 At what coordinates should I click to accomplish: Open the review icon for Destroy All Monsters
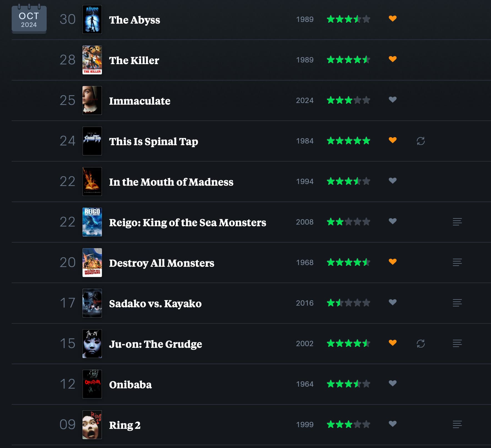457,262
